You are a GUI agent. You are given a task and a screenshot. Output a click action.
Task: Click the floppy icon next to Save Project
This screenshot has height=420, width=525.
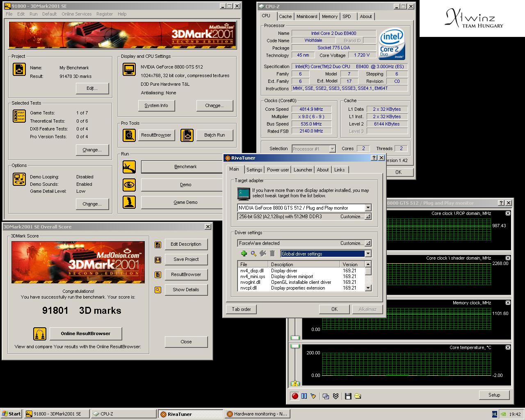158,260
